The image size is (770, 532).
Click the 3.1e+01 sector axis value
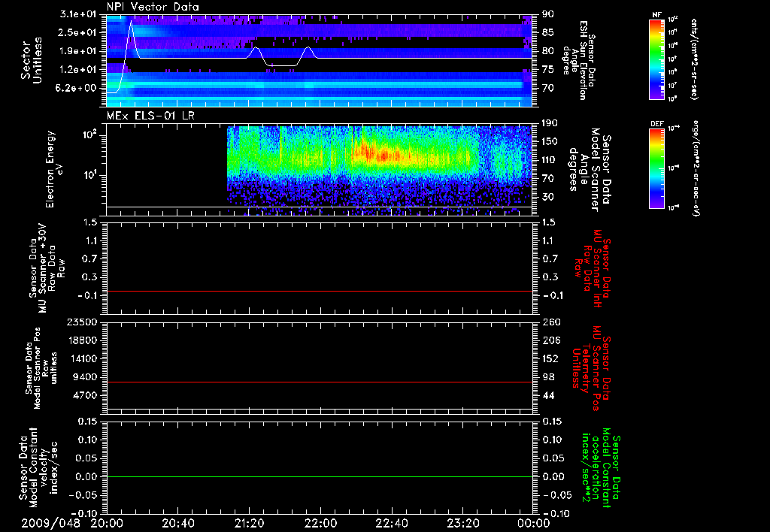[77, 14]
